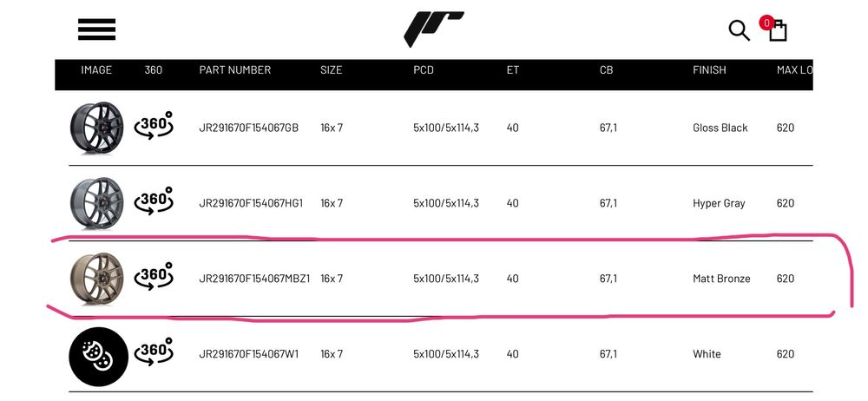This screenshot has width=868, height=401.
Task: Click the Matt Bronze finish label
Action: 721,279
